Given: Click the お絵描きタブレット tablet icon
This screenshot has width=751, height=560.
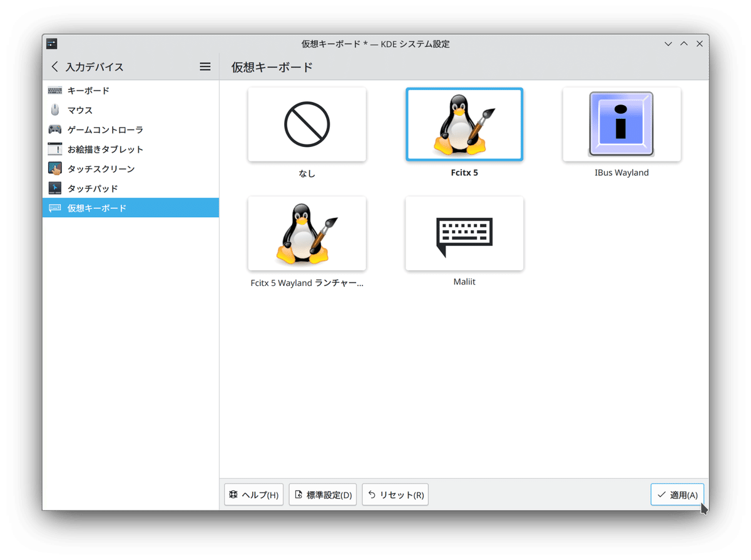Looking at the screenshot, I should (55, 149).
